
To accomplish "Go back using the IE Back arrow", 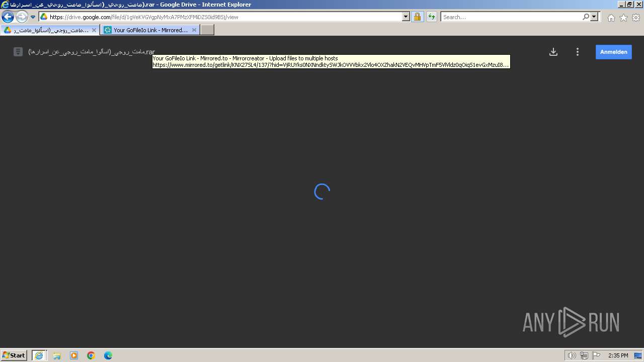I will click(8, 17).
